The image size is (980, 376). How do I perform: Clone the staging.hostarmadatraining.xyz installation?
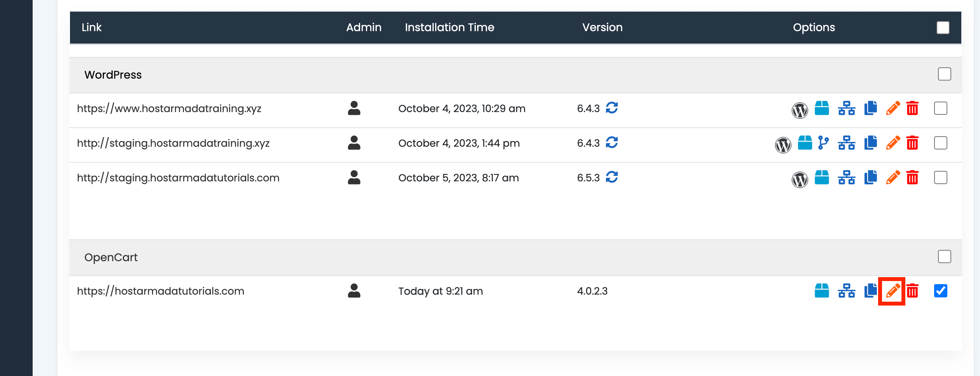coord(870,143)
